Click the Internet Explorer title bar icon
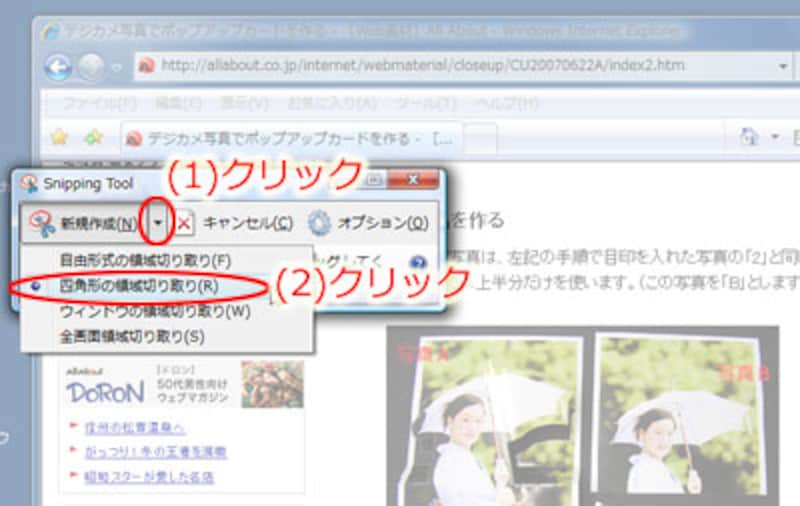Screen dimensions: 800x506 [x=50, y=32]
